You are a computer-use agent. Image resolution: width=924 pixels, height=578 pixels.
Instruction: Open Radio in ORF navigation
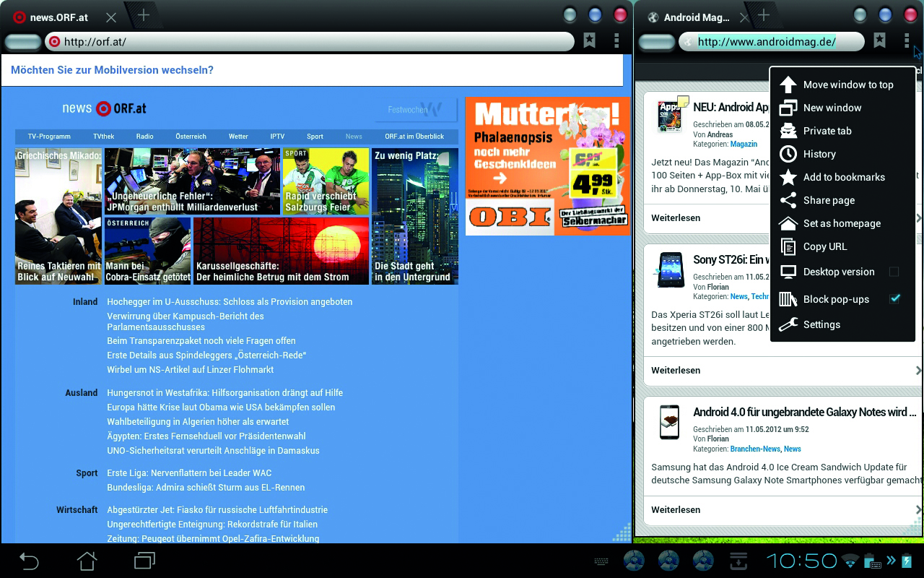[144, 137]
